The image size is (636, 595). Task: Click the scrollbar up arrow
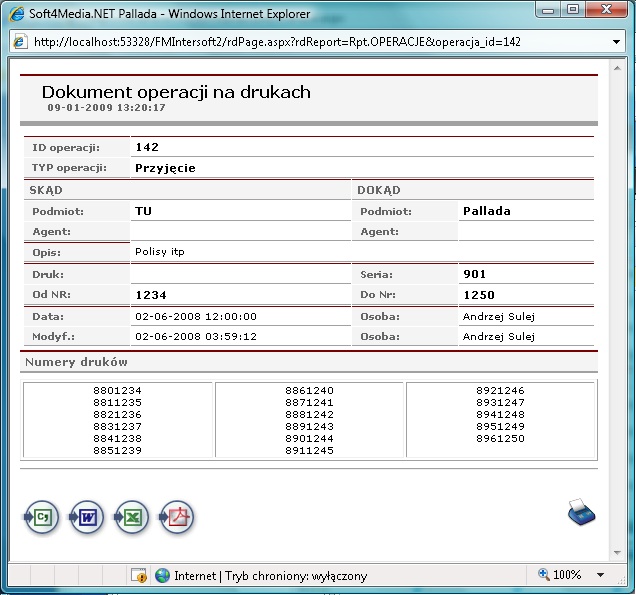click(617, 68)
